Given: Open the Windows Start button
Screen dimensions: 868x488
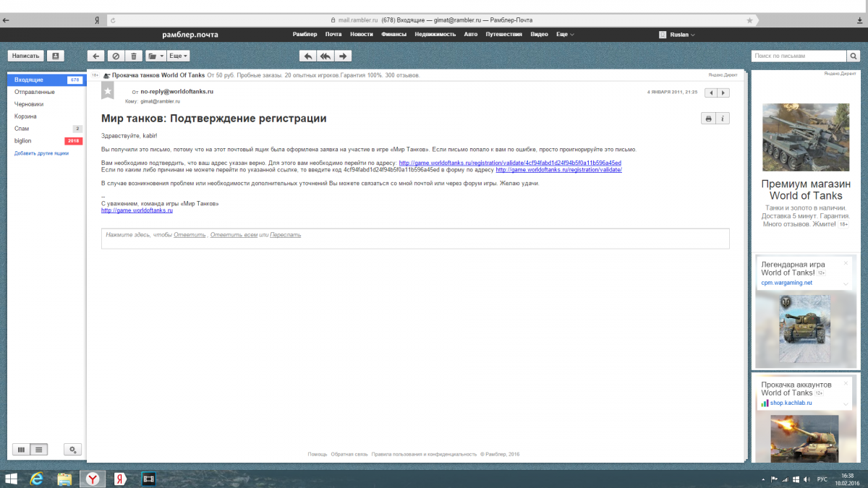Looking at the screenshot, I should (x=12, y=479).
